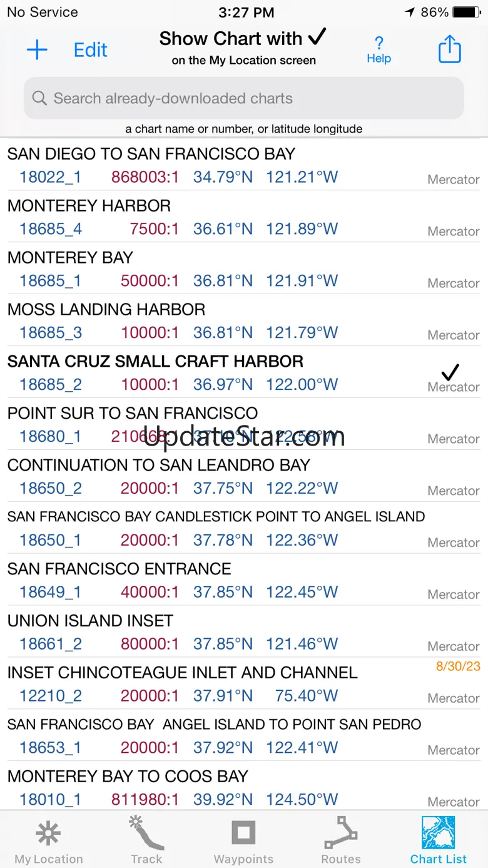Tap the share icon at top right
Screen dimensions: 488x868
(x=449, y=50)
